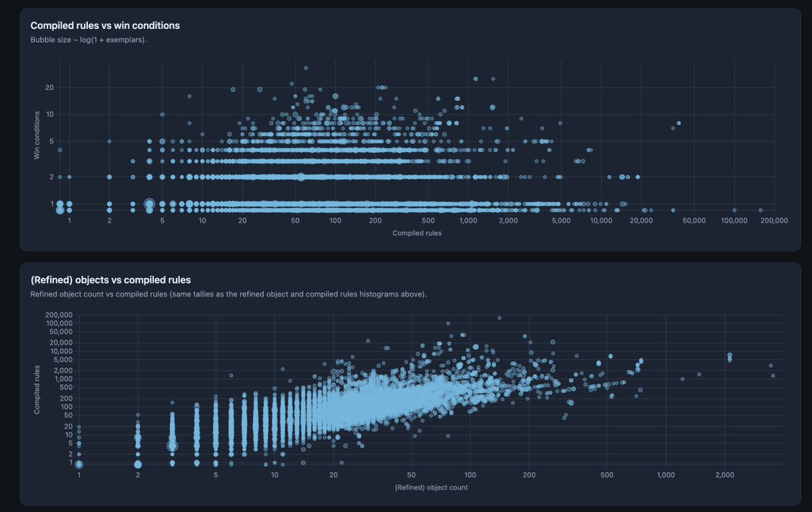Viewport: 812px width, 512px height.
Task: Click the 10,000 tick on top chart x-axis
Action: [601, 220]
